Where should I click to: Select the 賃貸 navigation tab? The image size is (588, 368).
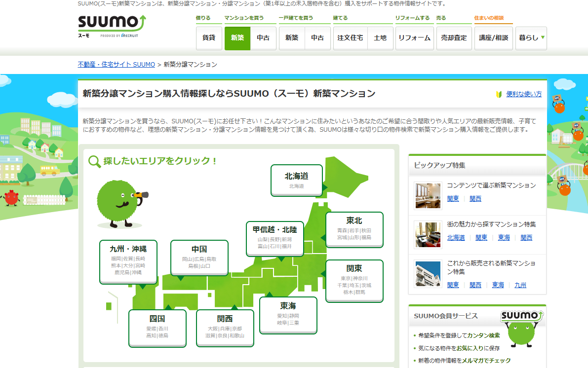point(209,38)
